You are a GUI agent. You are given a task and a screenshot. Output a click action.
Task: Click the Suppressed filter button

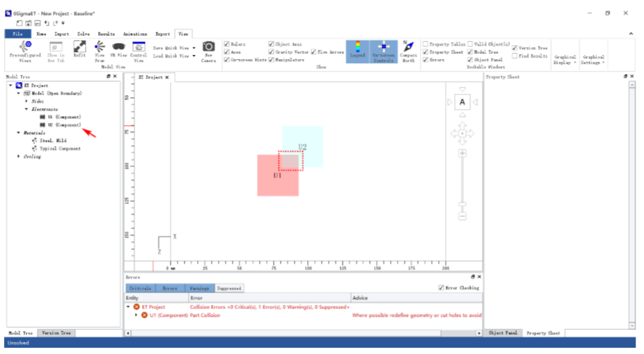click(x=228, y=288)
